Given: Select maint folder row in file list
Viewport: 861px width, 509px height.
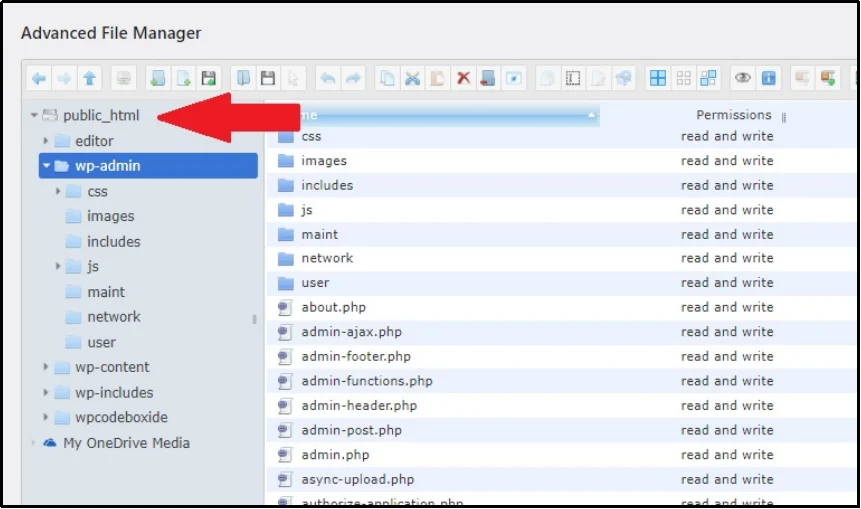Looking at the screenshot, I should pyautogui.click(x=560, y=234).
